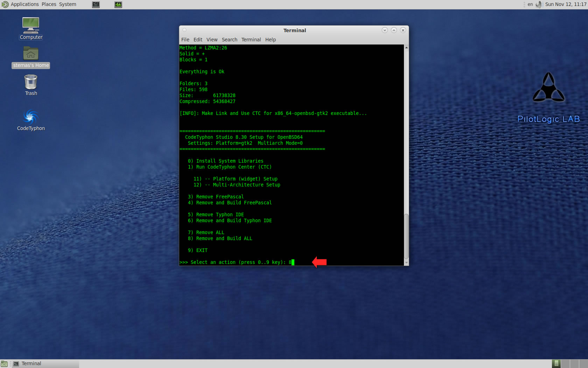Open the Terminal Edit menu
This screenshot has width=588, height=368.
pyautogui.click(x=198, y=40)
